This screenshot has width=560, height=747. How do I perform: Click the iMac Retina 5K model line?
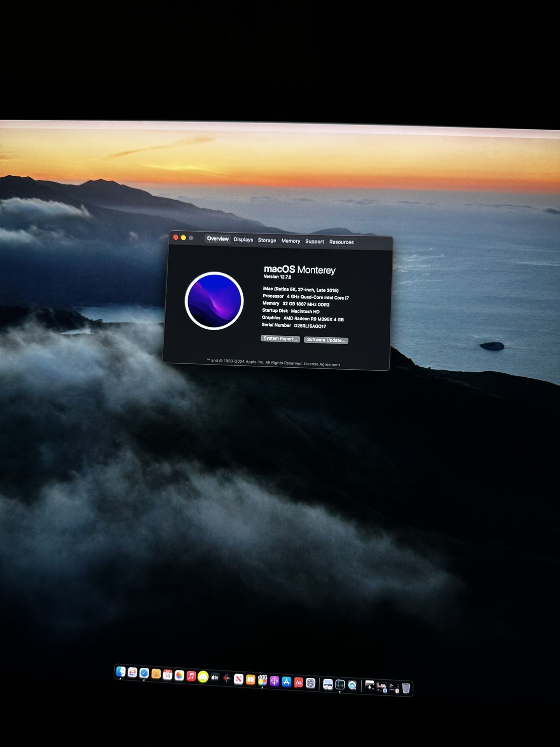pyautogui.click(x=301, y=290)
